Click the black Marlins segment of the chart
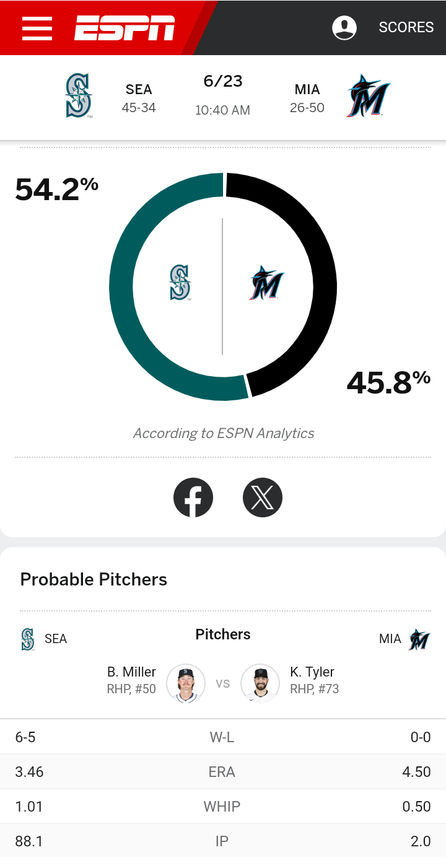The height and width of the screenshot is (868, 446). point(323,279)
